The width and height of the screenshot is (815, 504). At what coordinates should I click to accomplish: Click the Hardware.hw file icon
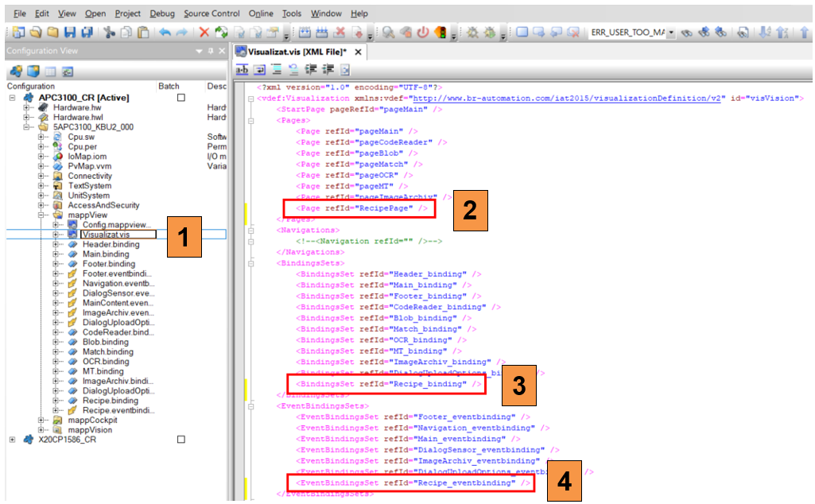click(x=45, y=107)
